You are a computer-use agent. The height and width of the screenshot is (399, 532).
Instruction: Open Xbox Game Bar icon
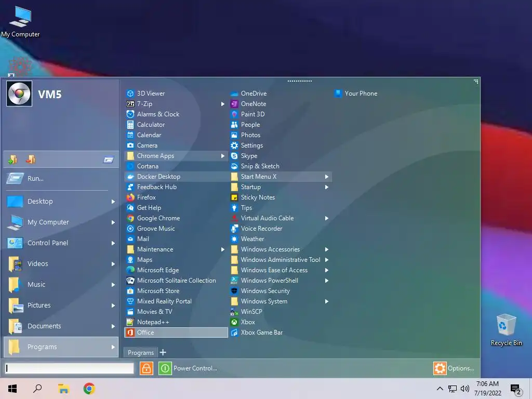tap(234, 332)
